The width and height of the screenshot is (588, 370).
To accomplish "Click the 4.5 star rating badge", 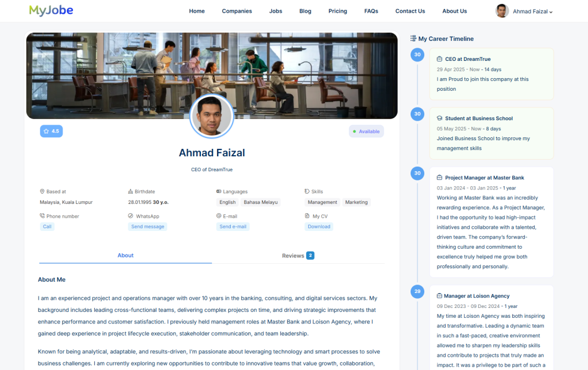I will coord(51,131).
